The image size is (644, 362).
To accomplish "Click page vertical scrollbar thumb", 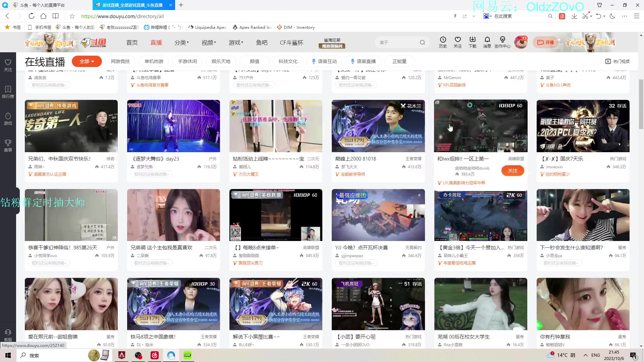I will 641,104.
